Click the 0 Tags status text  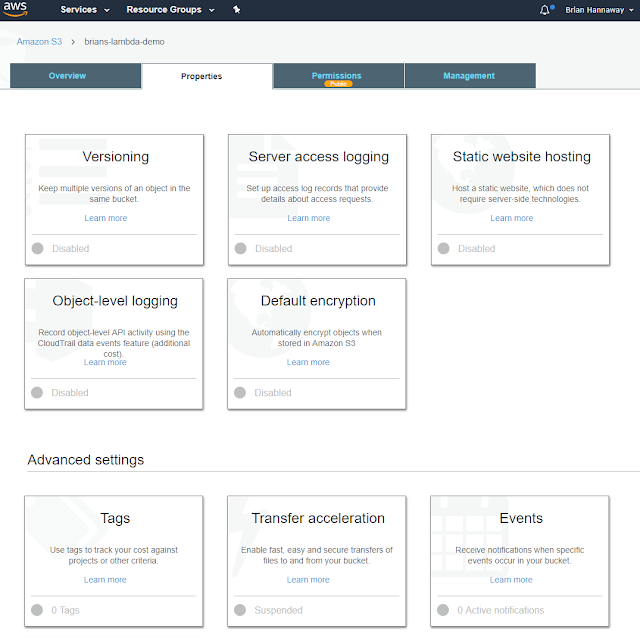pos(65,610)
